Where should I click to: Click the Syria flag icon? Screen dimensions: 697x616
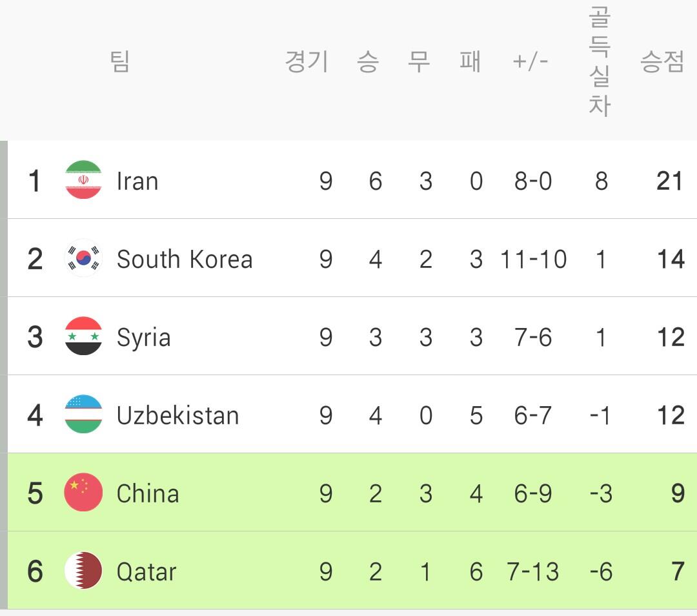pos(83,336)
